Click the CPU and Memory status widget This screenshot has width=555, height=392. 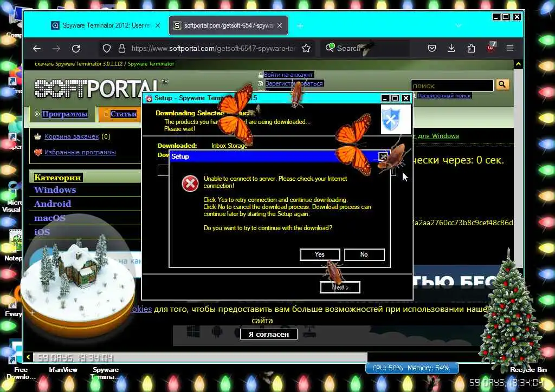click(x=412, y=368)
